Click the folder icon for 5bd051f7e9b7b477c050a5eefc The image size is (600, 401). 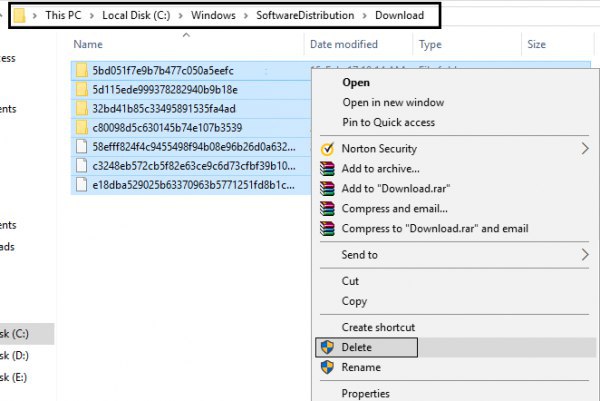pyautogui.click(x=82, y=70)
